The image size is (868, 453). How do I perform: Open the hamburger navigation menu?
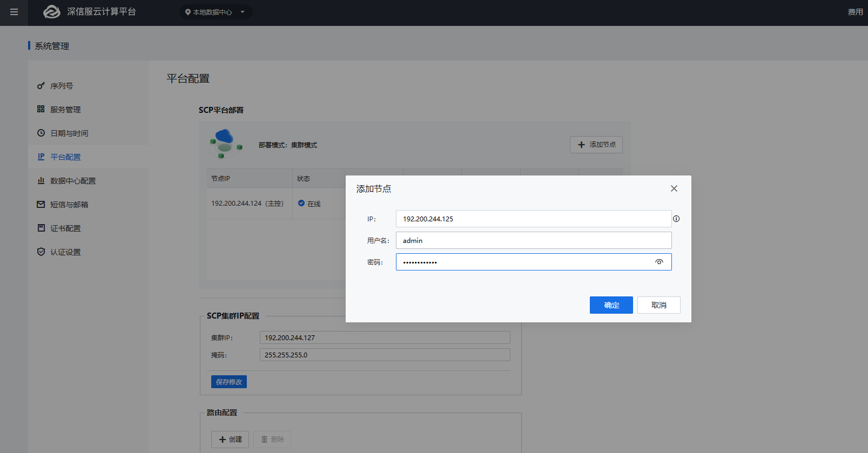[x=14, y=12]
